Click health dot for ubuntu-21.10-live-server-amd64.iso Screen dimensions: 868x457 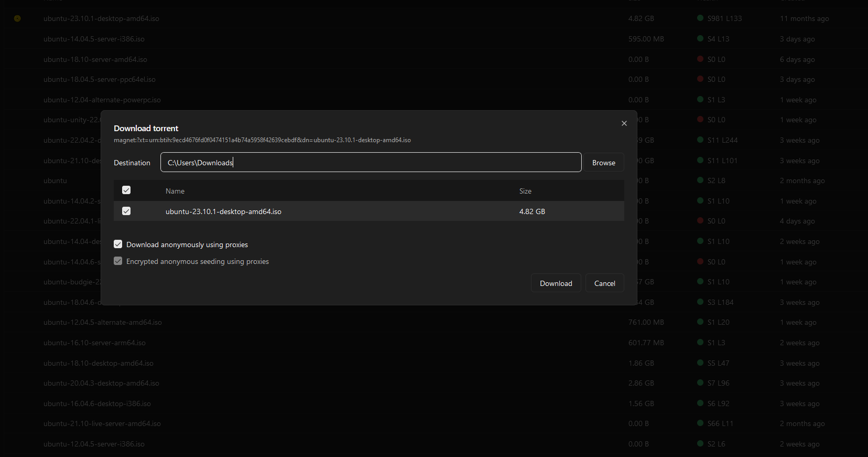tap(700, 423)
